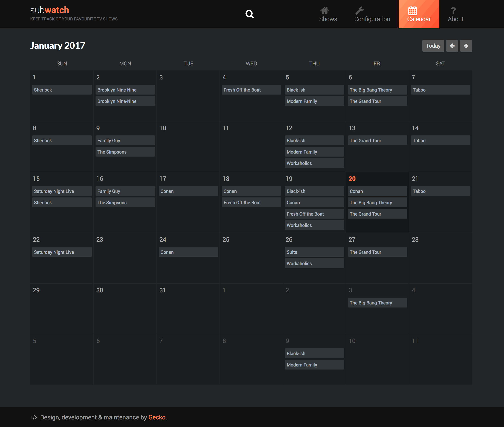The image size is (504, 427).
Task: Open Conan event on Tuesday 24
Action: click(188, 252)
